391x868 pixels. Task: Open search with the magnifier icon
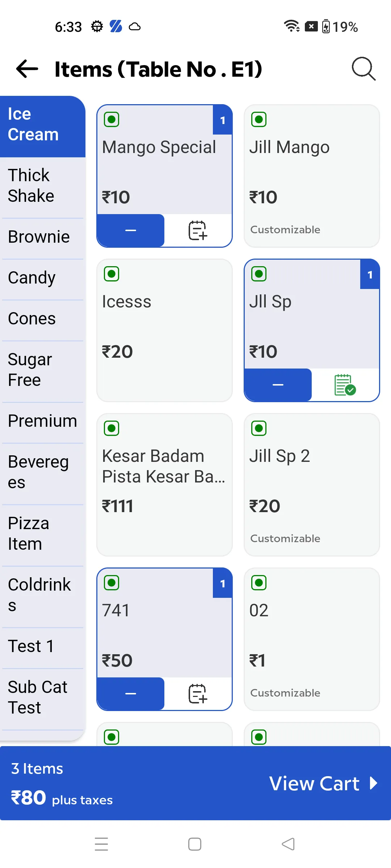tap(363, 68)
